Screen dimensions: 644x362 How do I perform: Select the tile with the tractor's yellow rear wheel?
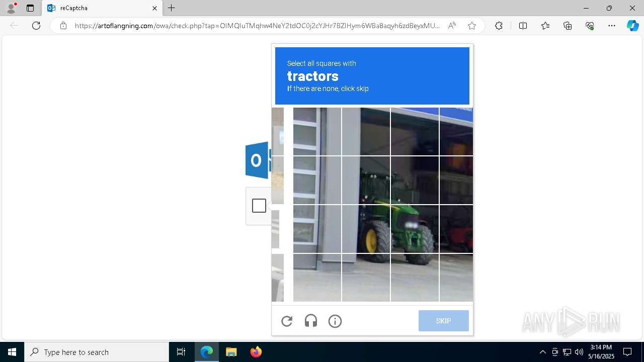coord(366,229)
